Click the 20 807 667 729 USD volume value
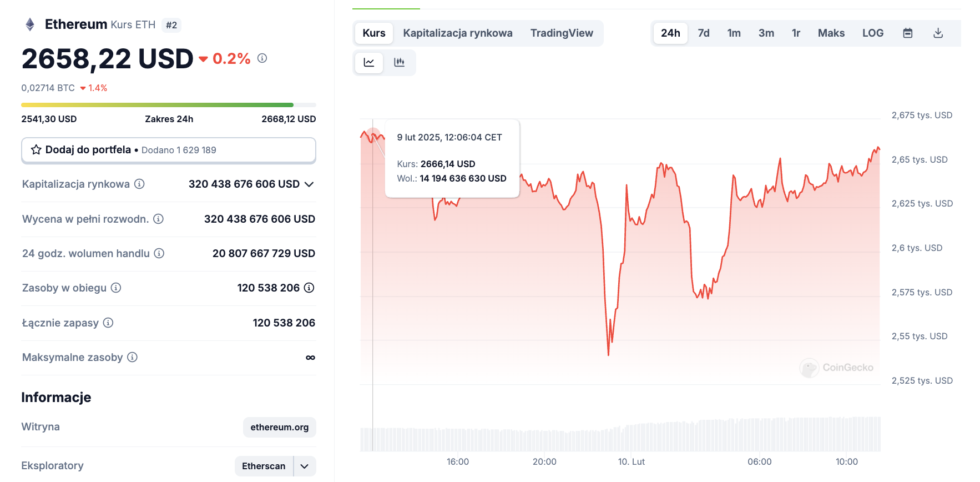This screenshot has height=482, width=980. [x=264, y=254]
